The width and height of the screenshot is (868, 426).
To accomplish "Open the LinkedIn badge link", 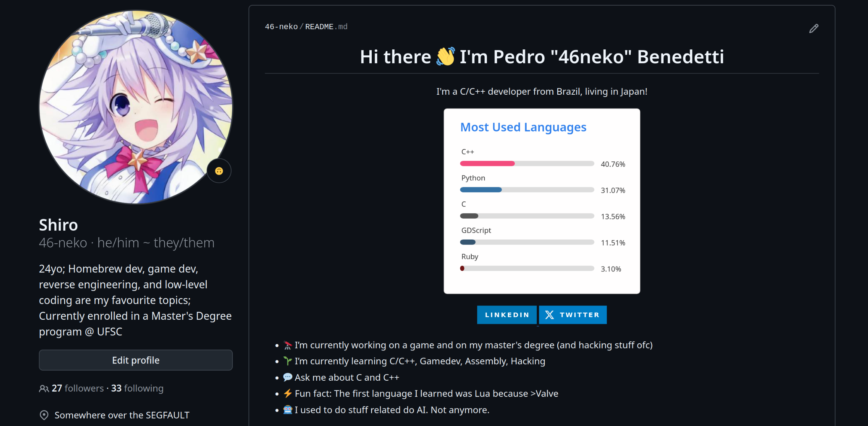I will 507,315.
